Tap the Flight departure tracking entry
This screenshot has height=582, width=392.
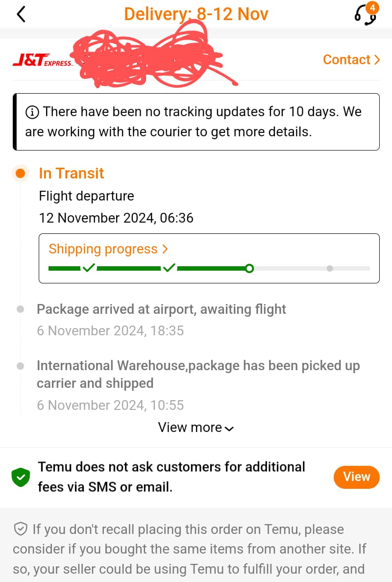(86, 196)
